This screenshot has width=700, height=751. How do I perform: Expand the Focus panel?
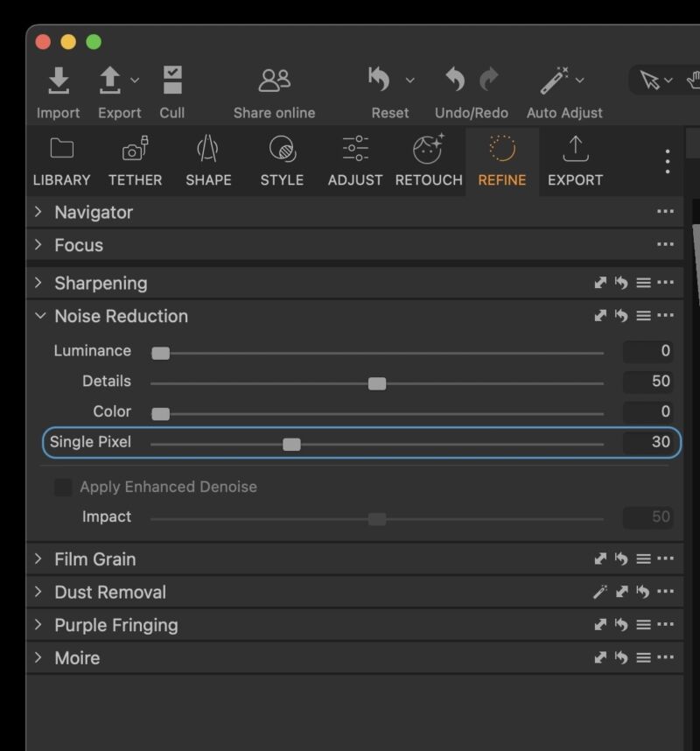point(38,245)
